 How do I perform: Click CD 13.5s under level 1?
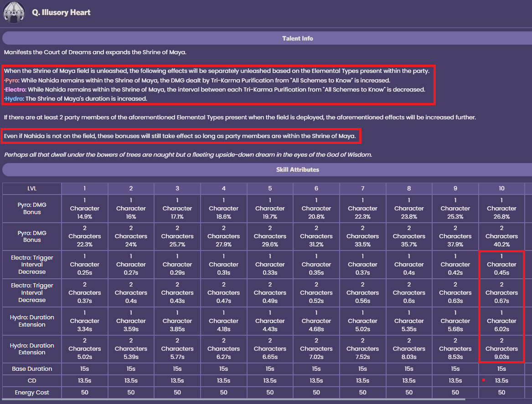coord(84,381)
